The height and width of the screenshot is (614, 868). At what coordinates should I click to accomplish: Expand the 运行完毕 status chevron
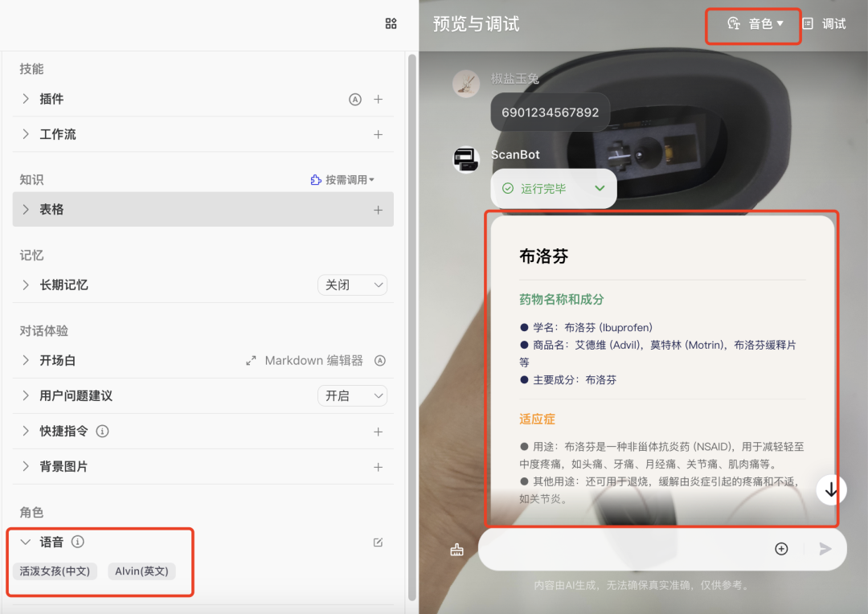600,188
